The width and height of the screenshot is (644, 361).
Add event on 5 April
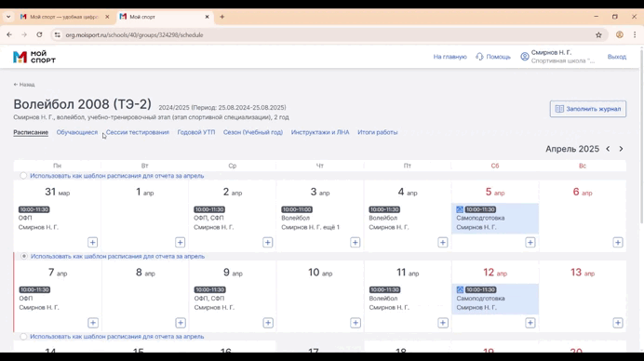[x=530, y=242]
